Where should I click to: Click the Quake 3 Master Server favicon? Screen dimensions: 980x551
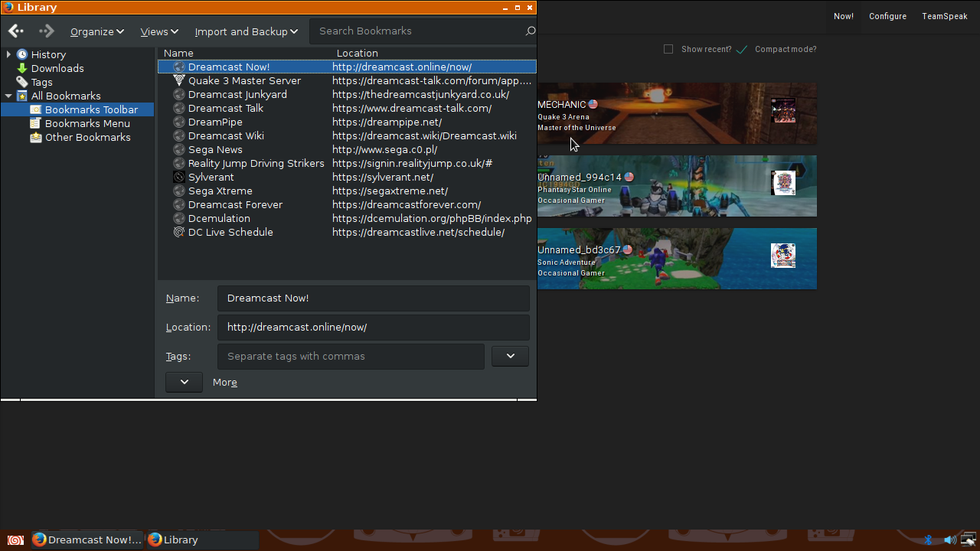(179, 80)
